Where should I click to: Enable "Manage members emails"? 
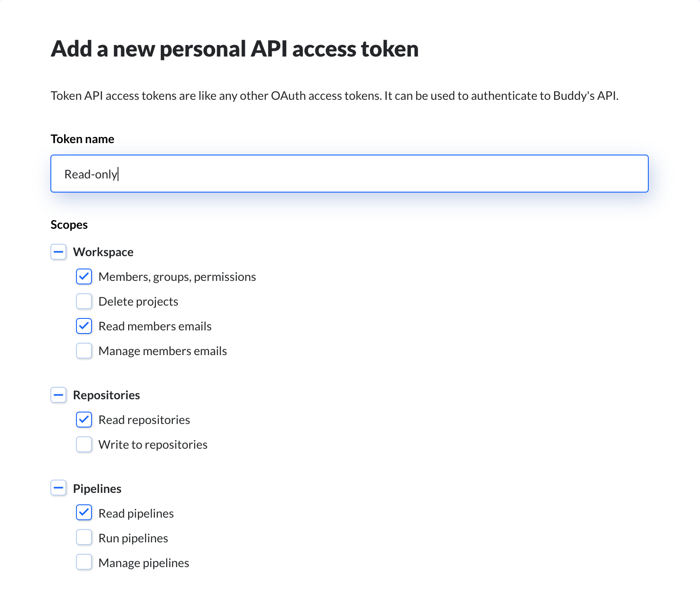pos(84,351)
